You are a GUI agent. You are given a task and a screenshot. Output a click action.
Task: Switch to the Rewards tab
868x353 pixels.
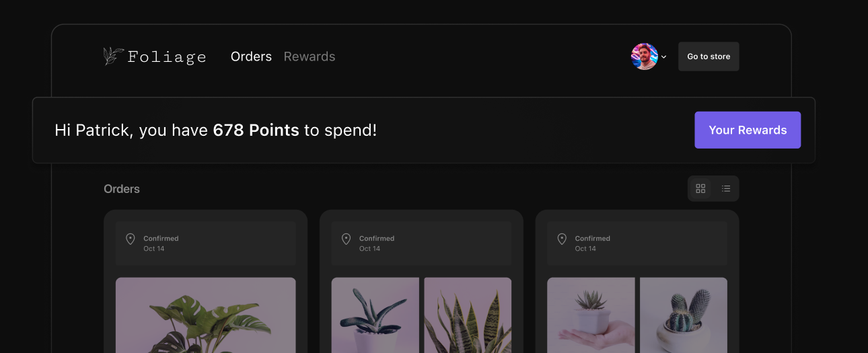[310, 56]
